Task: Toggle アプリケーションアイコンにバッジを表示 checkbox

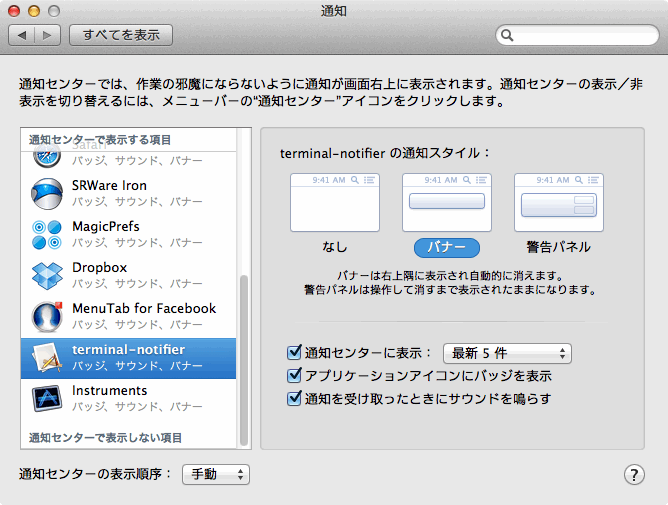Action: (294, 375)
